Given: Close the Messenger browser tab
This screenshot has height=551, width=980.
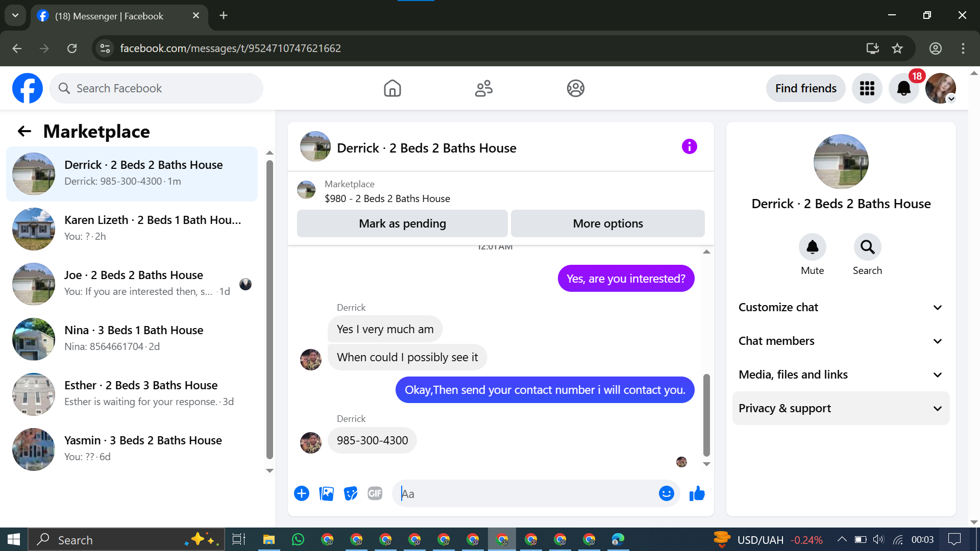Looking at the screenshot, I should [195, 15].
